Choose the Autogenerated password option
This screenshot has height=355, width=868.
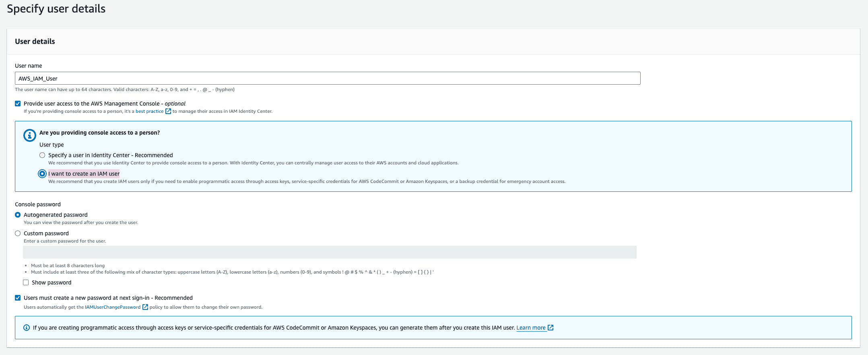18,215
